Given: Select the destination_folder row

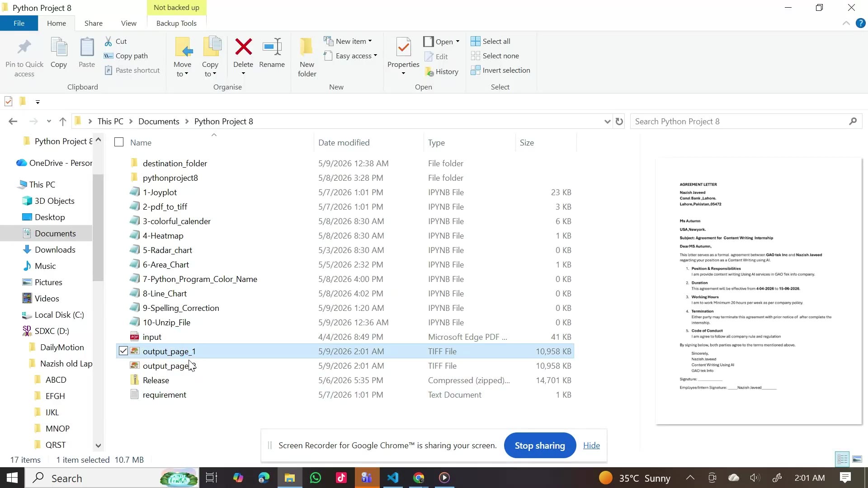Looking at the screenshot, I should tap(345, 163).
